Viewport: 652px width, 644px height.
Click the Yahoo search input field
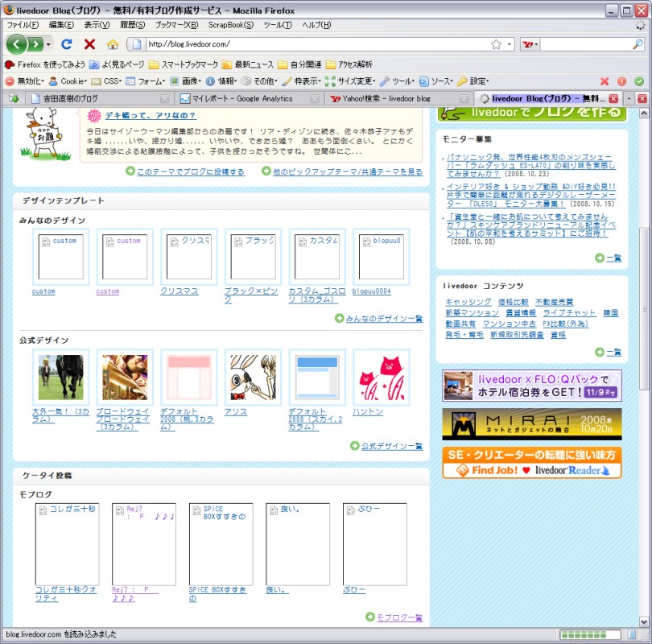pyautogui.click(x=586, y=44)
